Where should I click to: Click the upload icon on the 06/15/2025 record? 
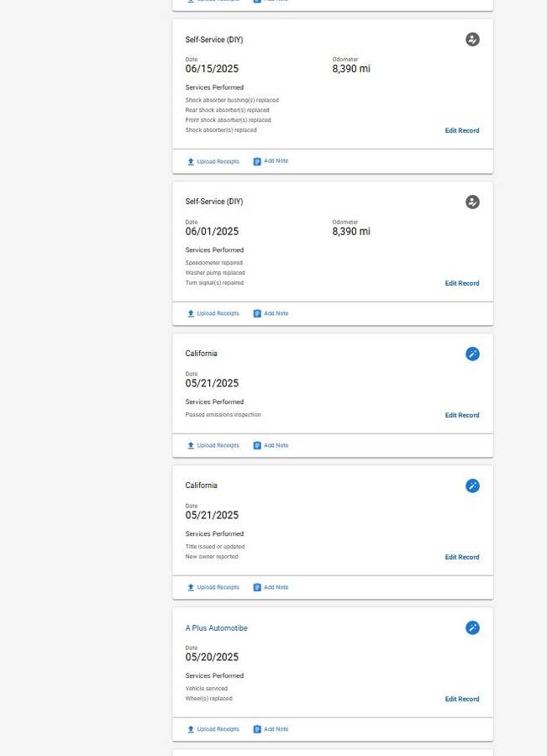(191, 161)
